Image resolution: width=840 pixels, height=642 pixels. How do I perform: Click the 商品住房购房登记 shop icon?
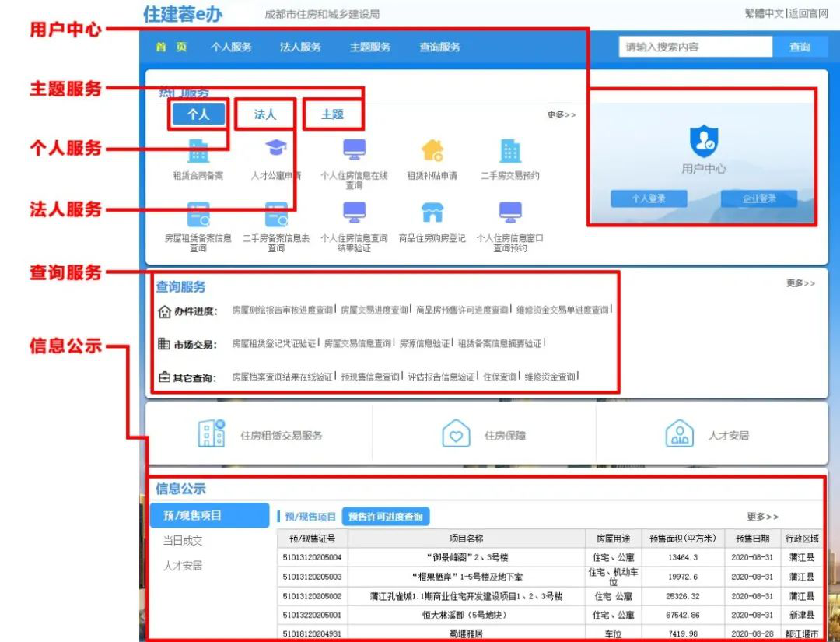432,212
